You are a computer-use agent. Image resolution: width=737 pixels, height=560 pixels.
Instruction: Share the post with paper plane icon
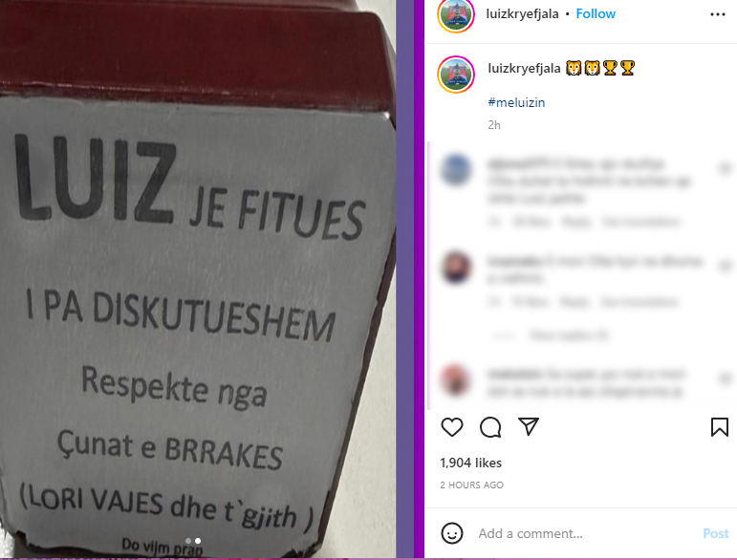pos(529,426)
